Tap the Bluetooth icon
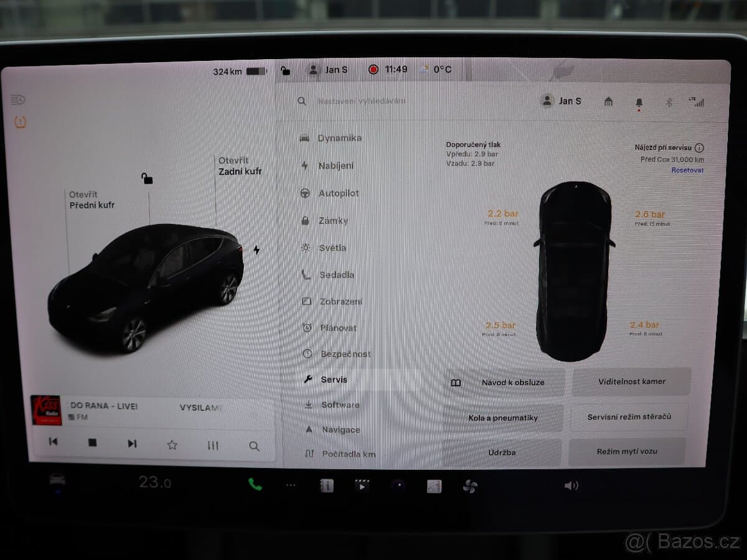 coord(669,102)
